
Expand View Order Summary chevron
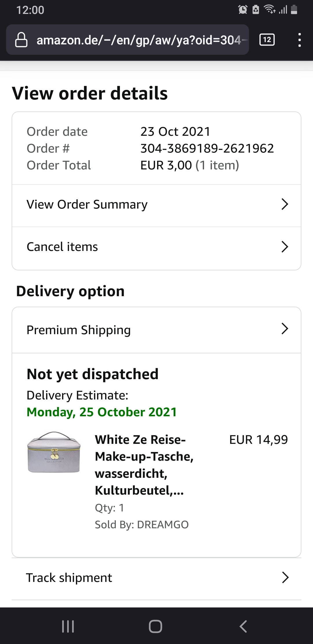[285, 204]
